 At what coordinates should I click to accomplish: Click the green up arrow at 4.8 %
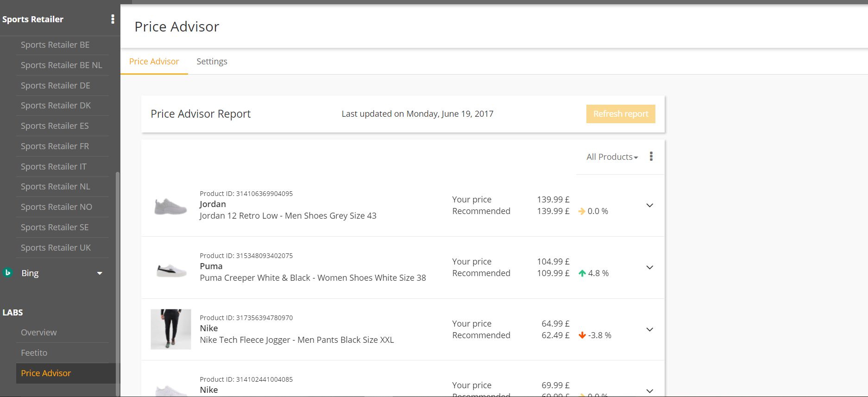click(582, 273)
